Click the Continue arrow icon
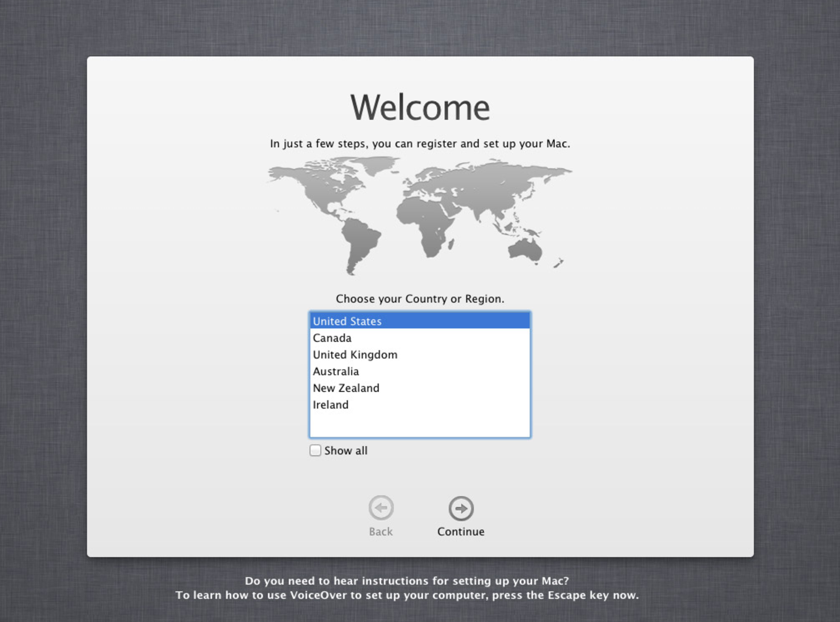This screenshot has height=622, width=840. tap(461, 508)
